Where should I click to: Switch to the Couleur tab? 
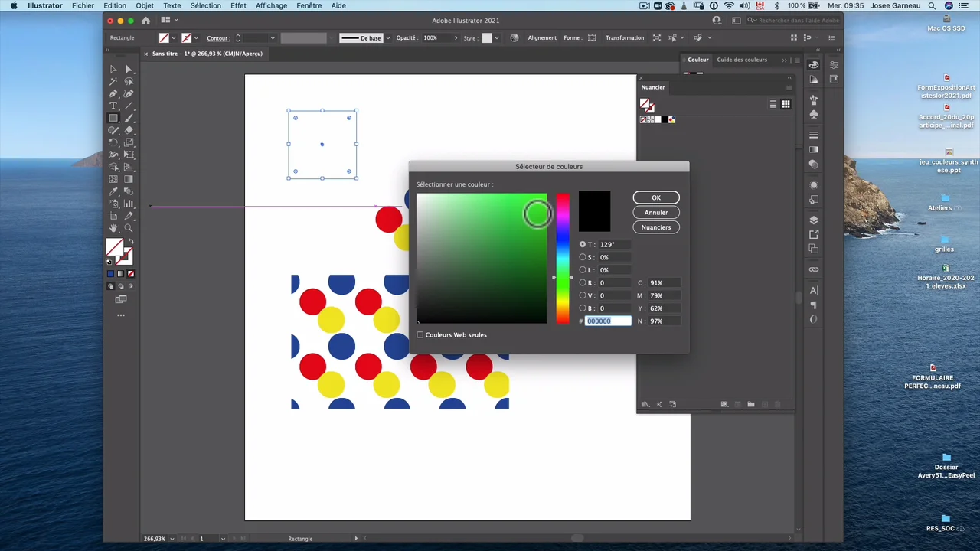[697, 60]
